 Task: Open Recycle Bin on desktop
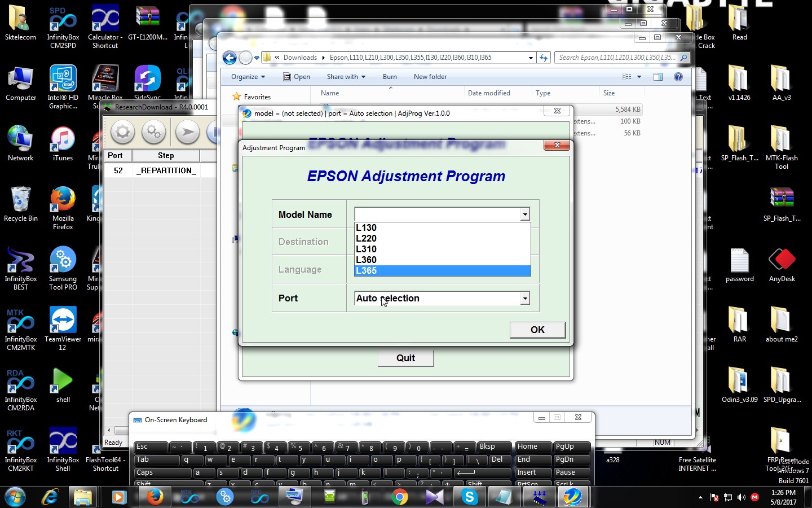[20, 204]
